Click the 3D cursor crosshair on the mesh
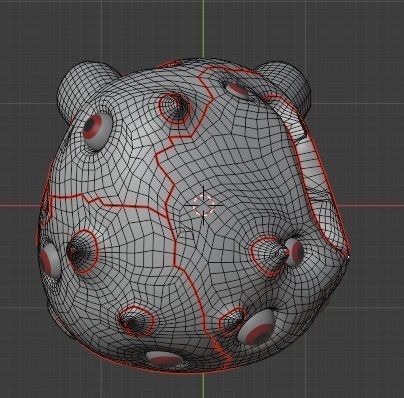The image size is (404, 398). (204, 205)
